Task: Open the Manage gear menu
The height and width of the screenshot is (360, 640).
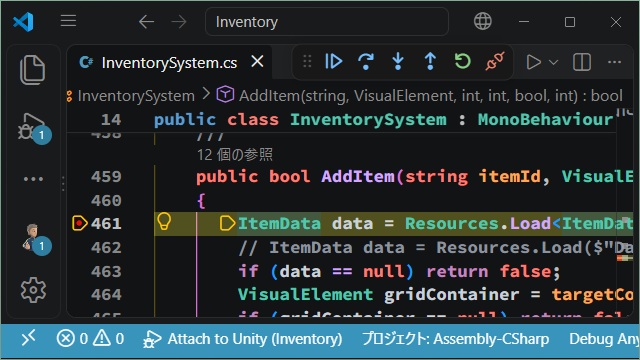Action: point(33,290)
